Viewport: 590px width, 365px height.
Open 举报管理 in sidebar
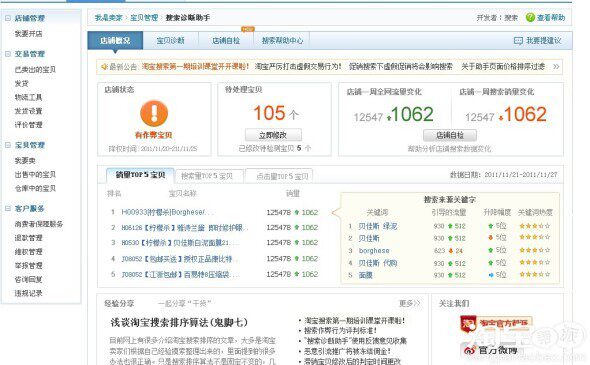point(29,266)
